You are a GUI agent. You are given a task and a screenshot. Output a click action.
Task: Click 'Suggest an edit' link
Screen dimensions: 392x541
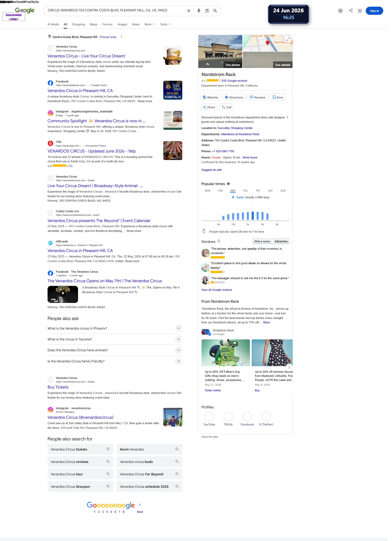coord(211,170)
